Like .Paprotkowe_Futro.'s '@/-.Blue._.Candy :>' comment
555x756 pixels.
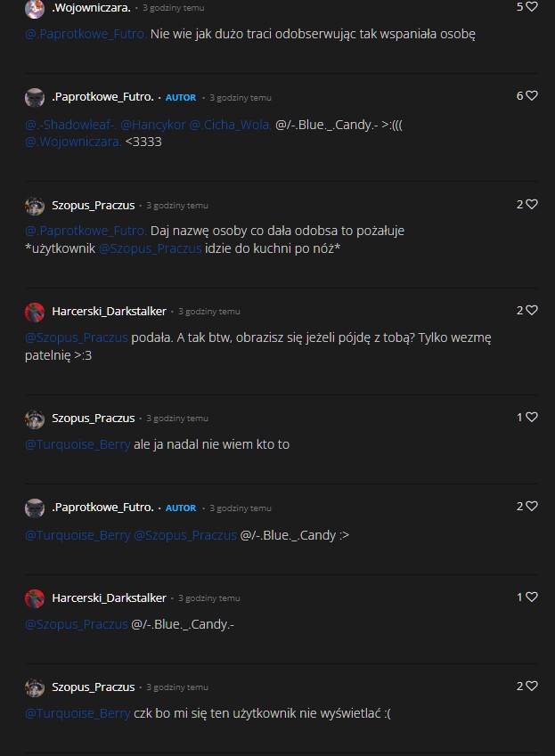pos(531,507)
